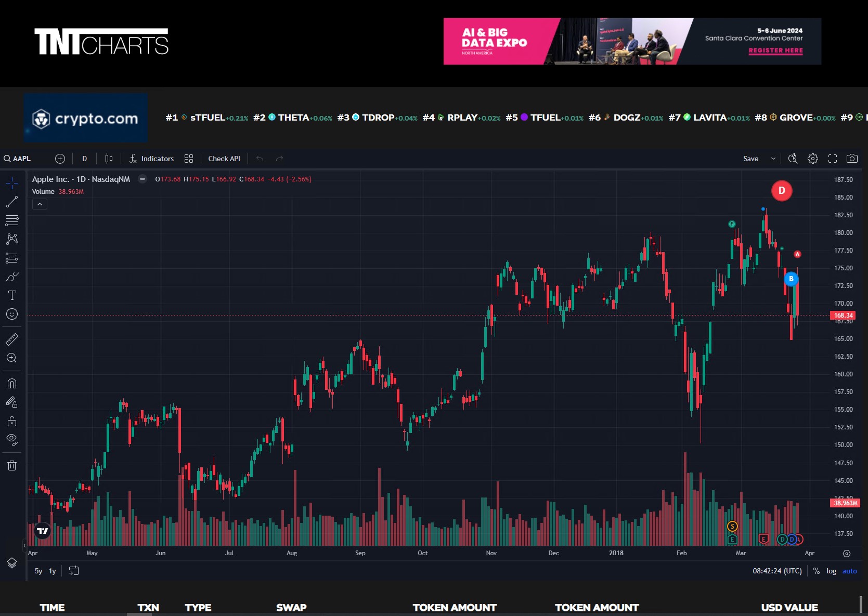Select the text annotation tool

tap(12, 295)
